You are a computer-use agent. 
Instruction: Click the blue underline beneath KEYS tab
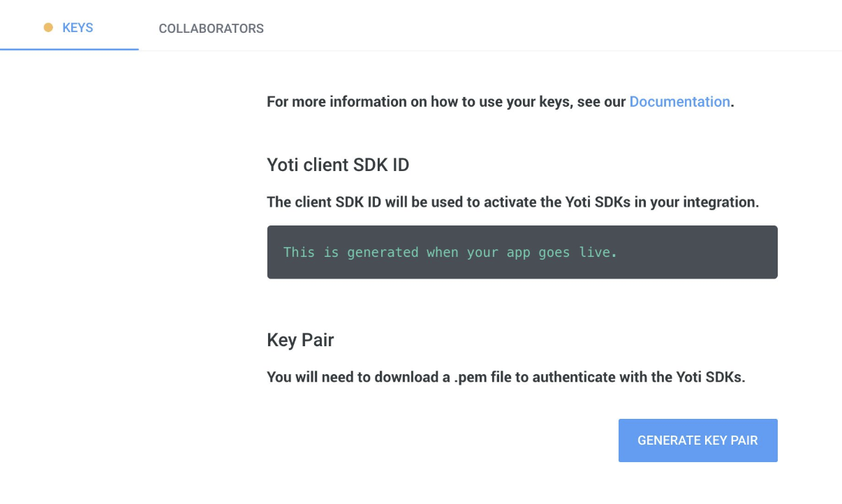point(69,50)
